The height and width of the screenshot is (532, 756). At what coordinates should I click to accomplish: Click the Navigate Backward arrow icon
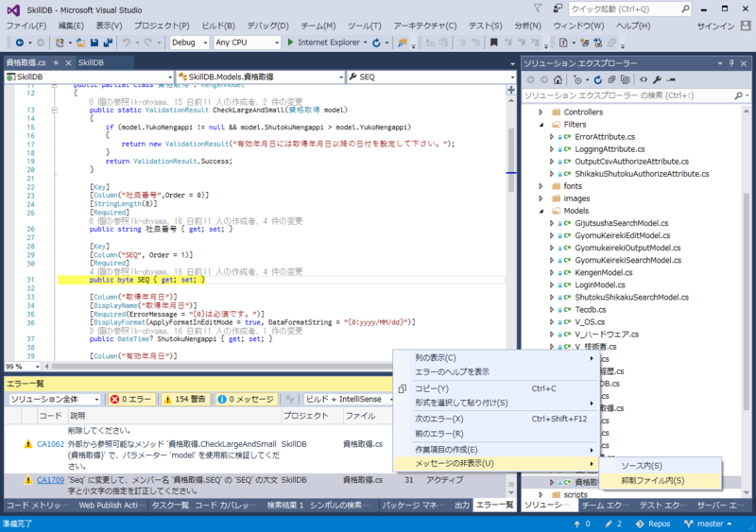[19, 43]
